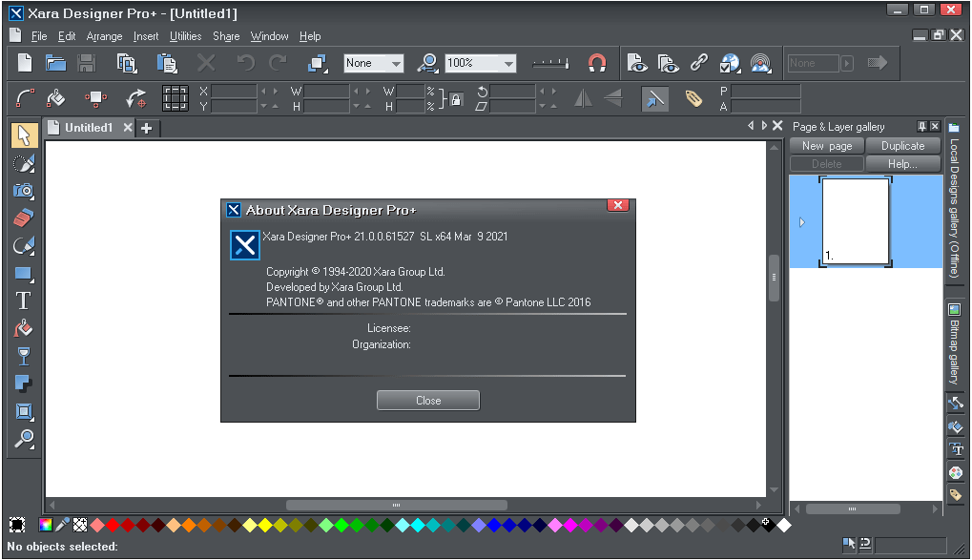Select the Photo camera tool
The height and width of the screenshot is (560, 972).
(x=24, y=191)
